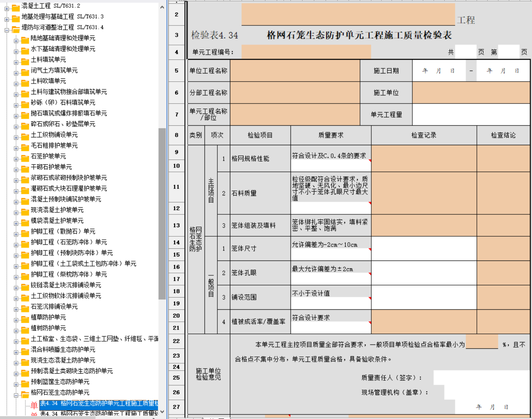Click the scroll-up arrow of the tree panel
532x419 pixels.
(162, 7)
